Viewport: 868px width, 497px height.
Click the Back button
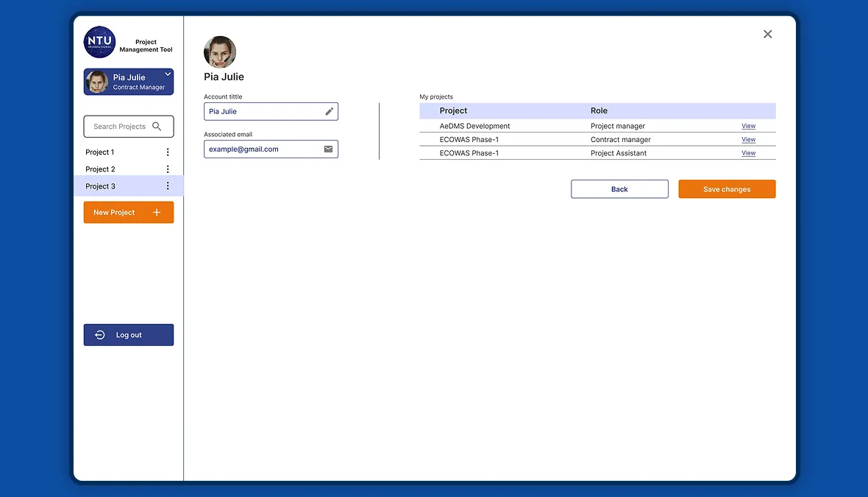(619, 189)
